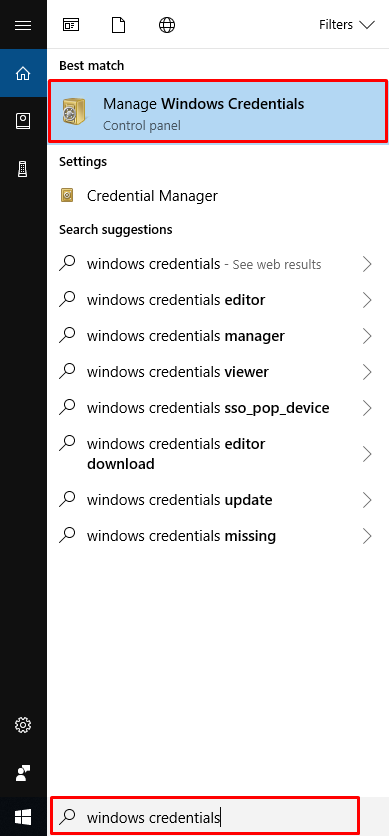This screenshot has width=389, height=836.
Task: Click the search box with 'windows credentials'
Action: point(205,816)
